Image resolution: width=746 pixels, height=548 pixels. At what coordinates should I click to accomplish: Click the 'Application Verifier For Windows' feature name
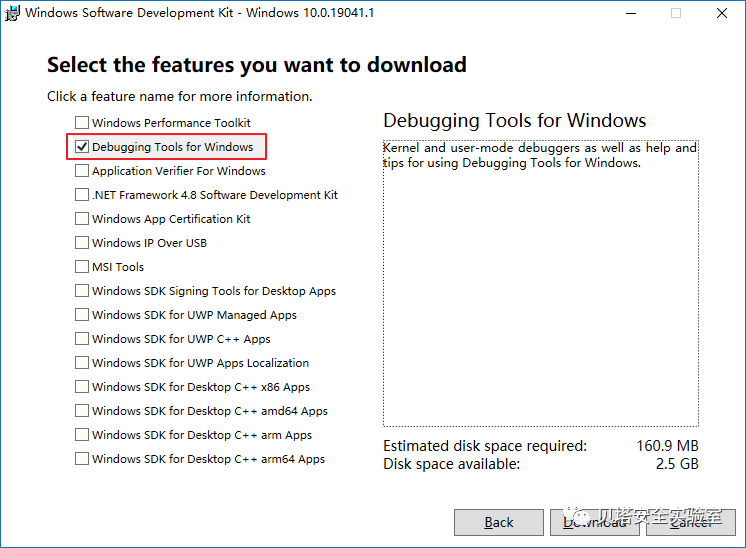pyautogui.click(x=179, y=171)
